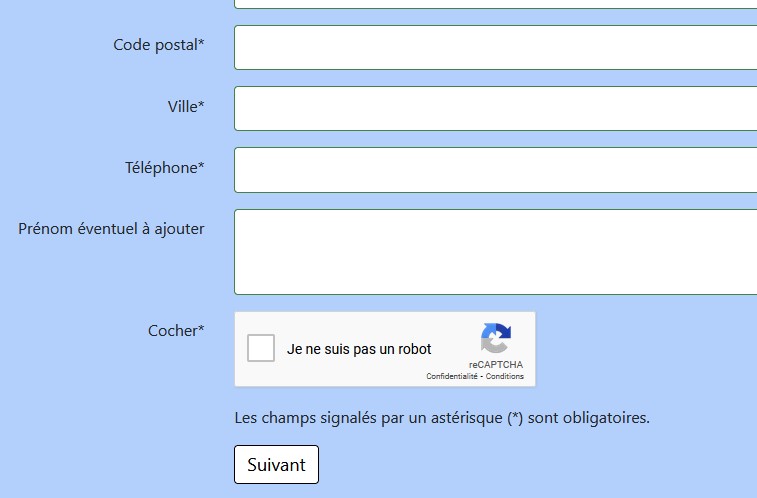Tick the "Je ne suis pas un robot" checkbox
This screenshot has width=757, height=498.
pyautogui.click(x=261, y=348)
